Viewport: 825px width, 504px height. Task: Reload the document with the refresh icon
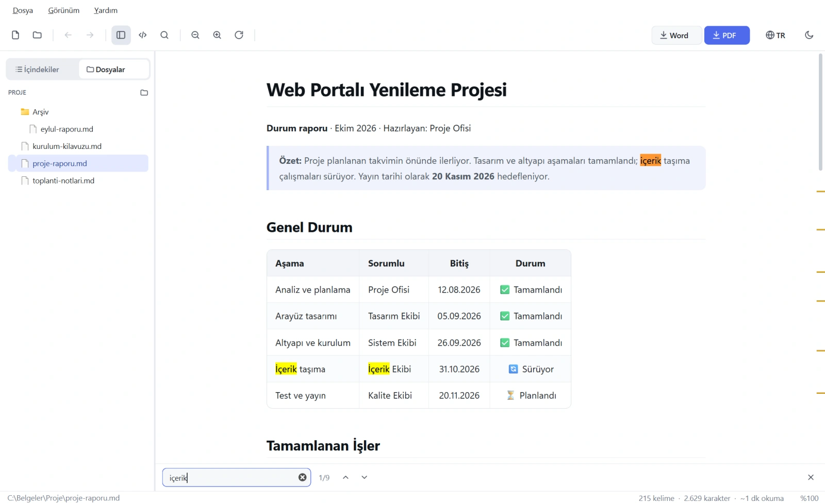[x=239, y=35]
